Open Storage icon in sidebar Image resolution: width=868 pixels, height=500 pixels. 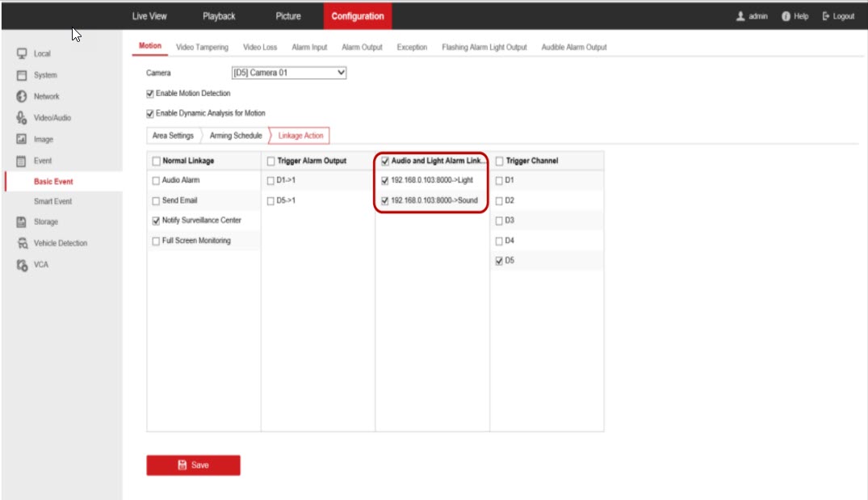click(x=23, y=222)
